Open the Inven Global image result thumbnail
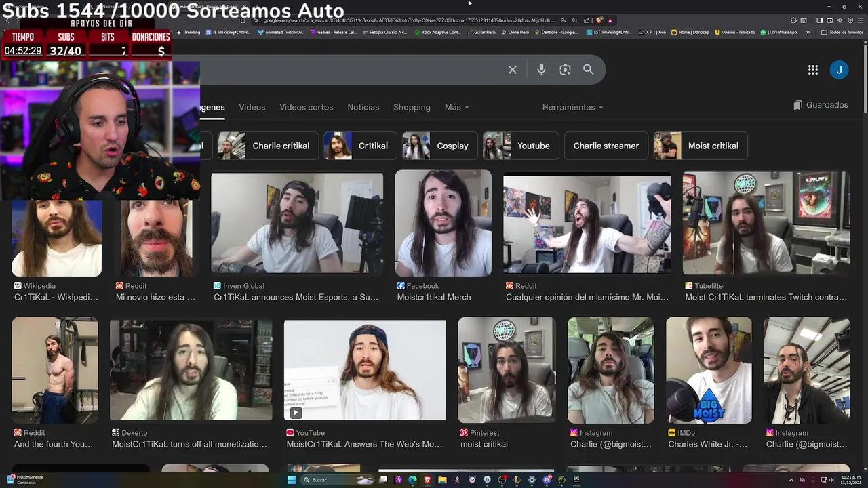868x488 pixels. tap(297, 223)
